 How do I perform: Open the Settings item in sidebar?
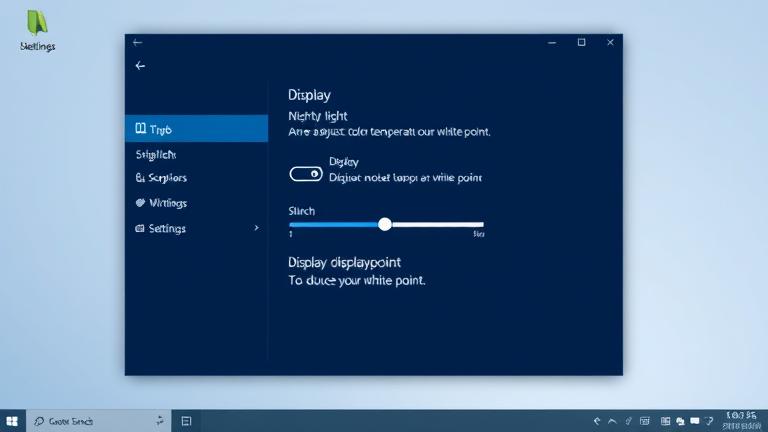point(167,229)
